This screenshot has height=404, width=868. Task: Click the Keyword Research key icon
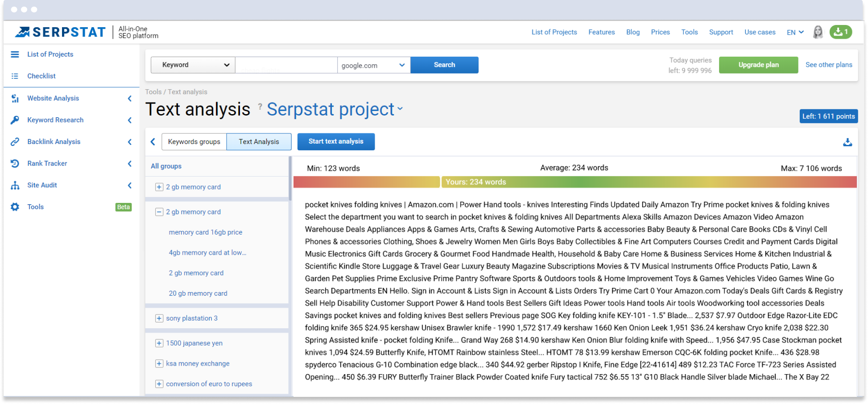[15, 120]
